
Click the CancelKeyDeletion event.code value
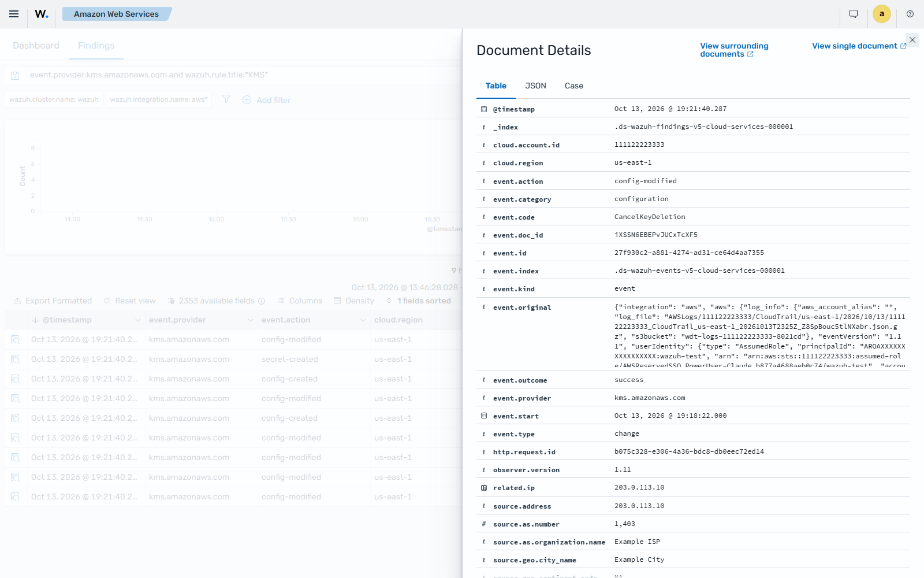(x=650, y=217)
